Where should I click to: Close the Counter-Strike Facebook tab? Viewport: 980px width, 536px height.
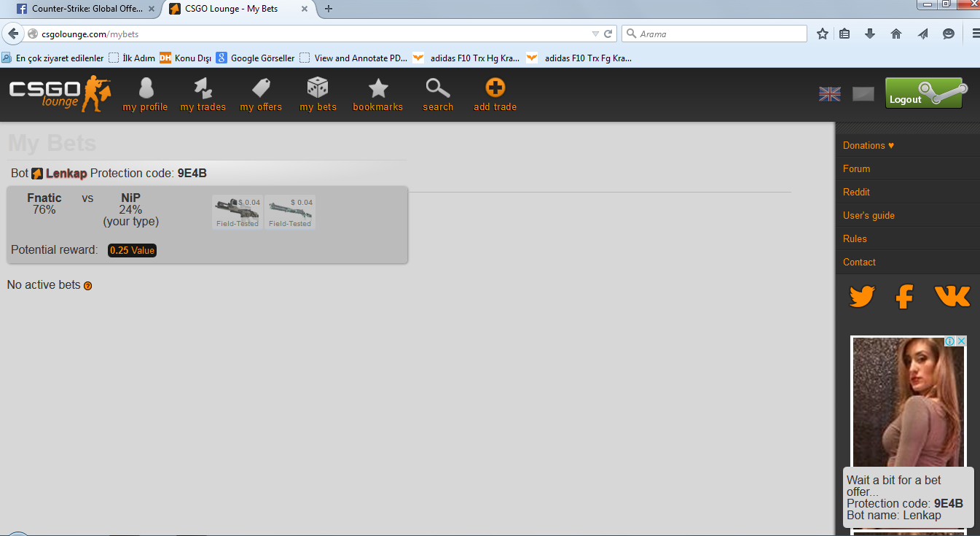151,9
